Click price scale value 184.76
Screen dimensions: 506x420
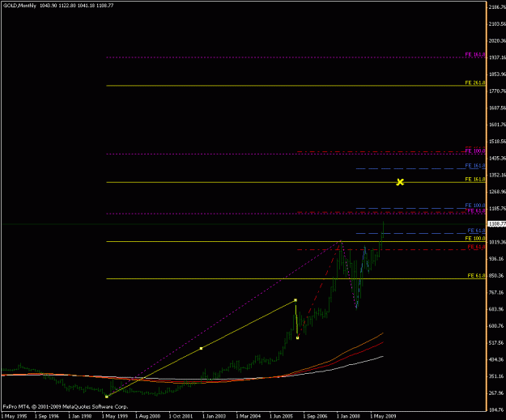pyautogui.click(x=497, y=410)
